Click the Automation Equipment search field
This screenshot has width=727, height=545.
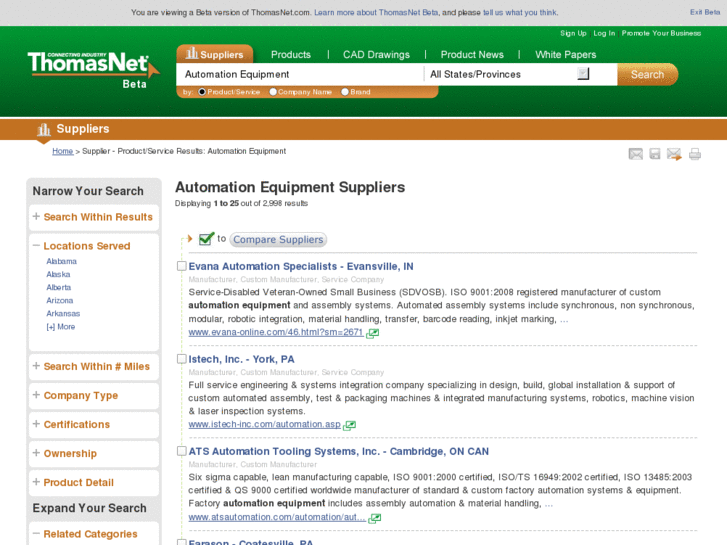[x=300, y=74]
